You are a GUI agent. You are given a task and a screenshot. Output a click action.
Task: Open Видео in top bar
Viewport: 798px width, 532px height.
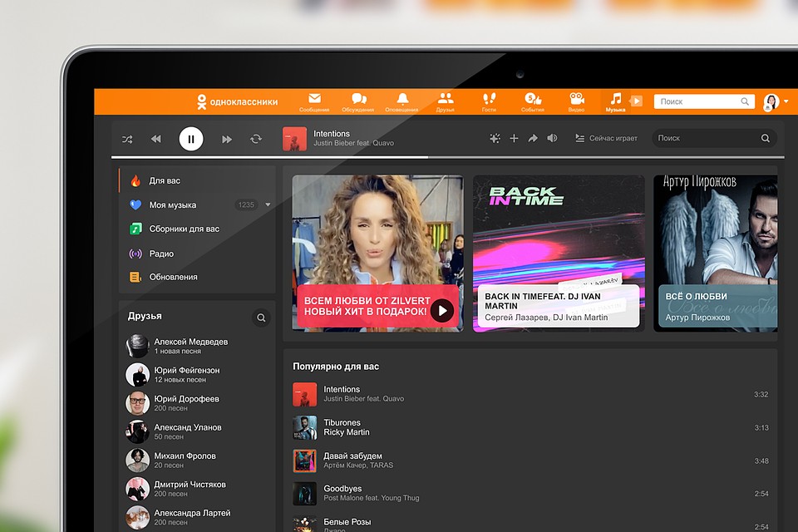[577, 101]
